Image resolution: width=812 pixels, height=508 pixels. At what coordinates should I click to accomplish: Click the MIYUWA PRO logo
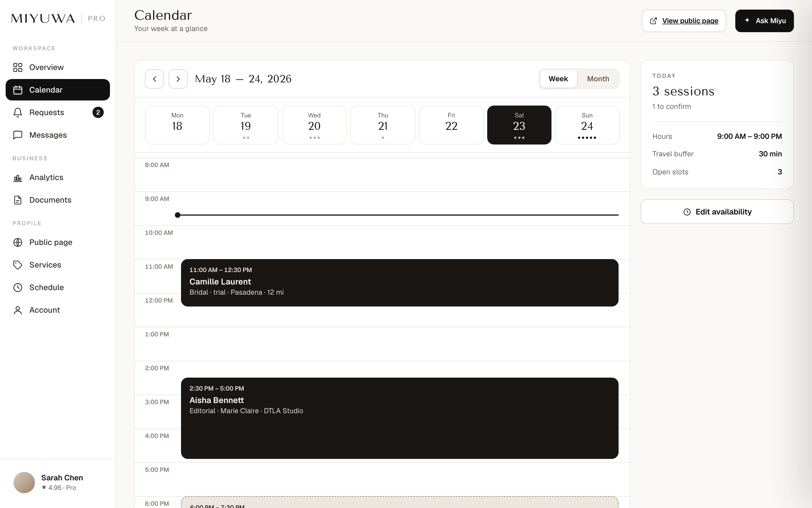[58, 18]
